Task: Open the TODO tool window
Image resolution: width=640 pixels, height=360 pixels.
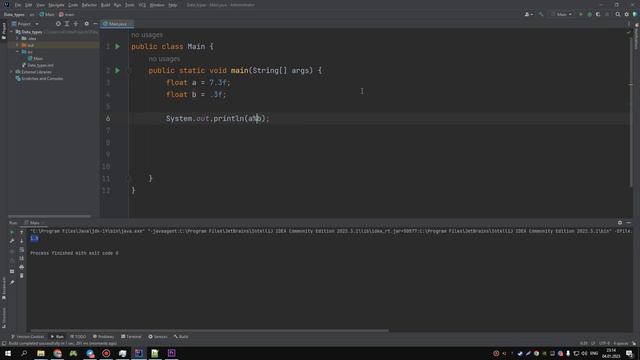Action: 78,337
